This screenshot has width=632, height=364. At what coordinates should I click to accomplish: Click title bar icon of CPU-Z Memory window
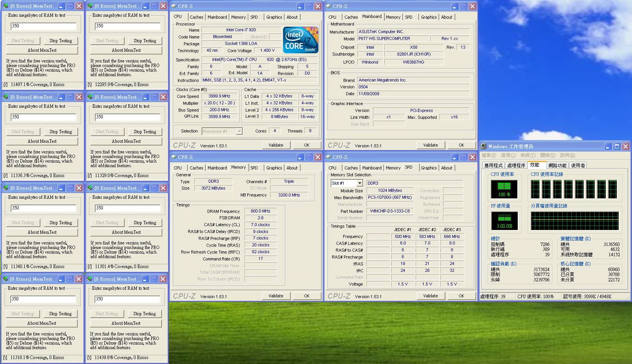(174, 157)
